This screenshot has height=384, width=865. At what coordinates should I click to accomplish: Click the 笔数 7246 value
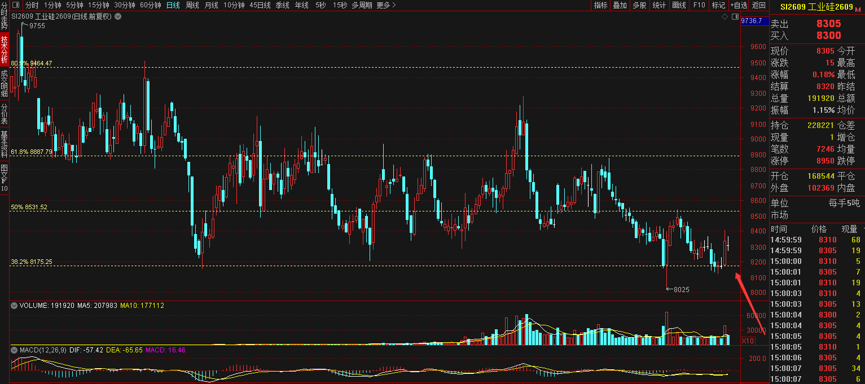coord(826,149)
